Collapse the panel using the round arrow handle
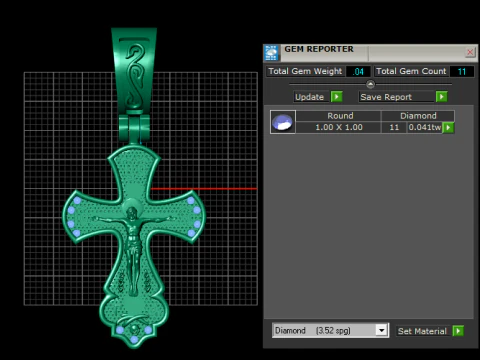This screenshot has width=480, height=360. coord(370,84)
